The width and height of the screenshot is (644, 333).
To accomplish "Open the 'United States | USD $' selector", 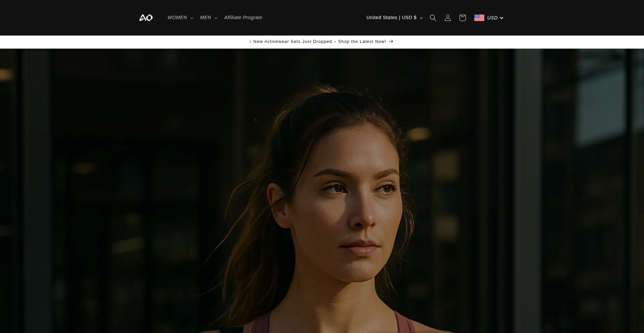I will (x=391, y=18).
